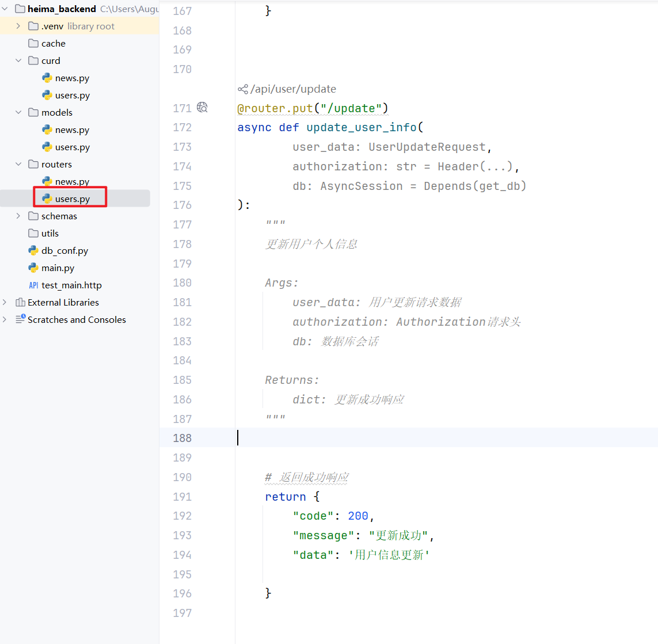658x644 pixels.
Task: Click the cache folder icon
Action: 33,44
